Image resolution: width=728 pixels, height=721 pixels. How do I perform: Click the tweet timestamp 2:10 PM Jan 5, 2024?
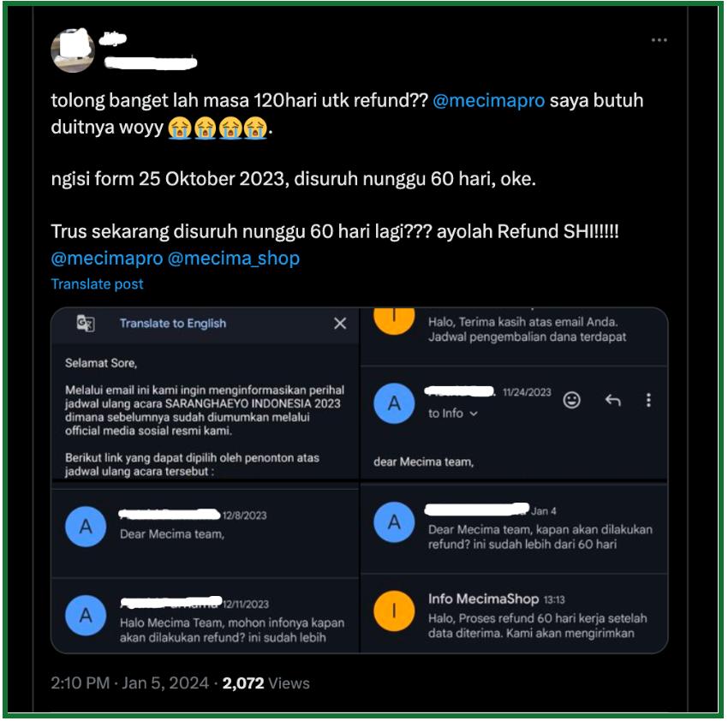[130, 683]
